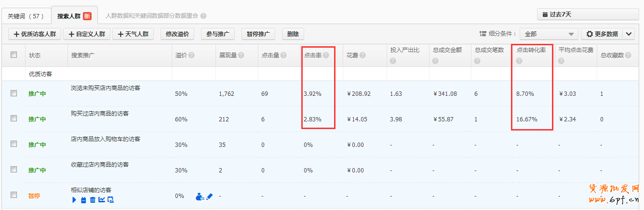Click the calendar icon under 相似店铺的访客
The height and width of the screenshot is (210, 644).
point(83,200)
